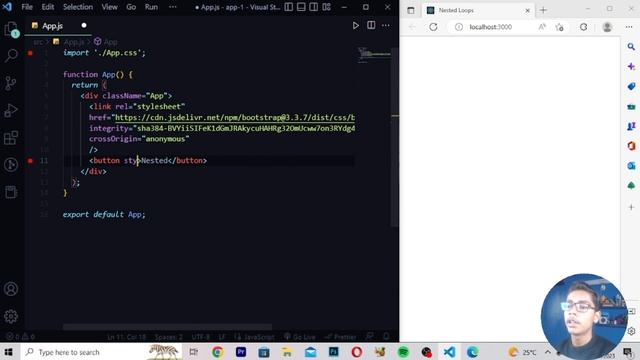The width and height of the screenshot is (640, 360).
Task: Open Edge sidebar Shopping tag icon
Action: coord(631,86)
